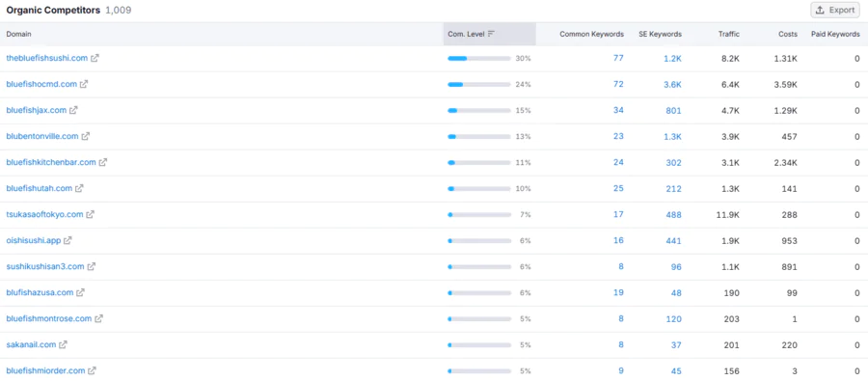Image resolution: width=868 pixels, height=381 pixels.
Task: Click the 24% competition level bar
Action: click(x=478, y=84)
